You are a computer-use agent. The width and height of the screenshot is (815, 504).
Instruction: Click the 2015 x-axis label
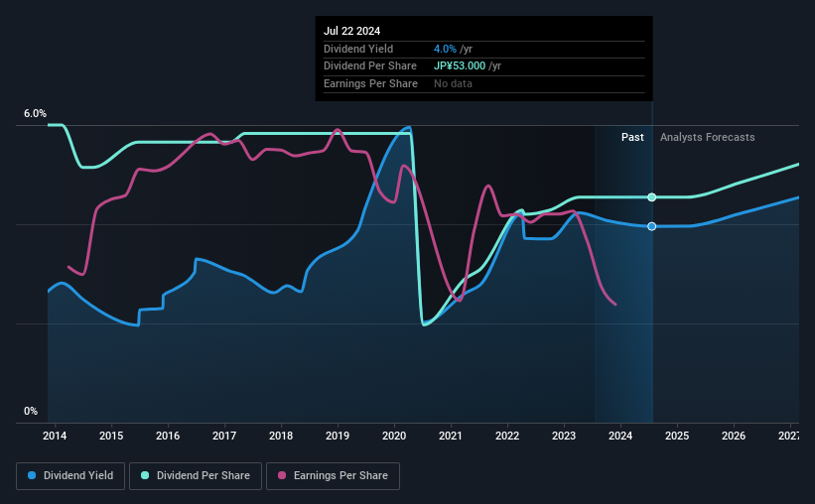point(111,436)
